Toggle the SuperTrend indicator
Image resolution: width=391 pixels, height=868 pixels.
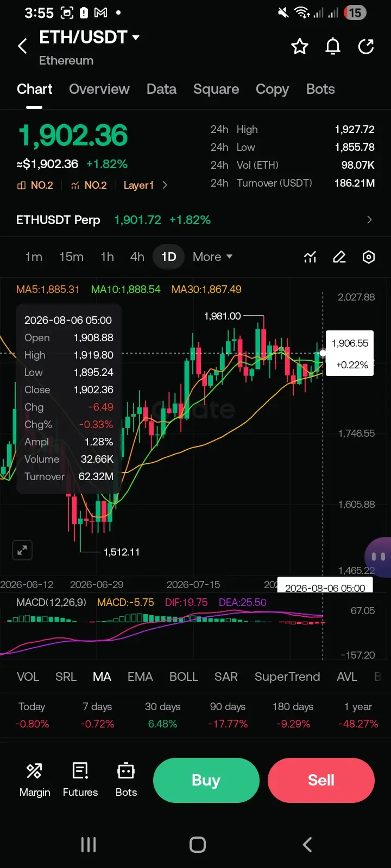[x=287, y=676]
